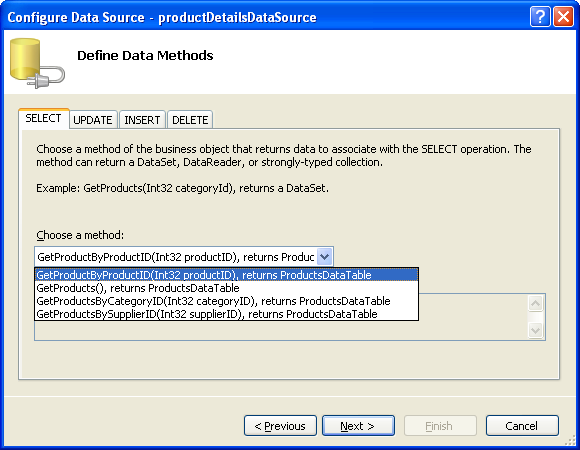This screenshot has width=580, height=450.
Task: Proceed with the Next button
Action: coord(358,426)
